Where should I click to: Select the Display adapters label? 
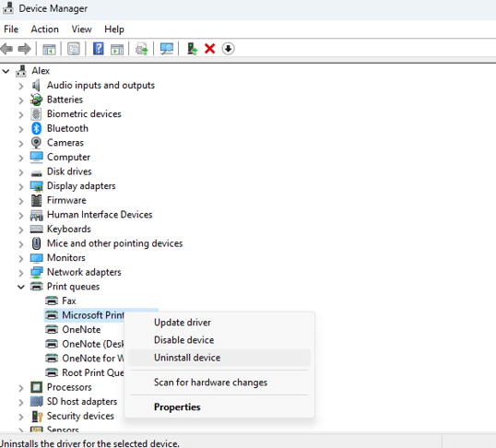(81, 186)
